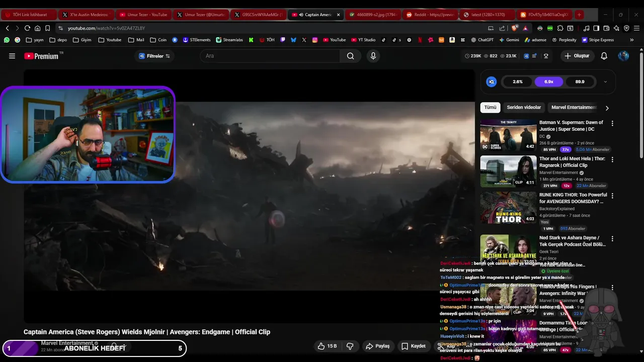Open the browser extensions puzzle icon
The image size is (644, 362).
tap(560, 28)
